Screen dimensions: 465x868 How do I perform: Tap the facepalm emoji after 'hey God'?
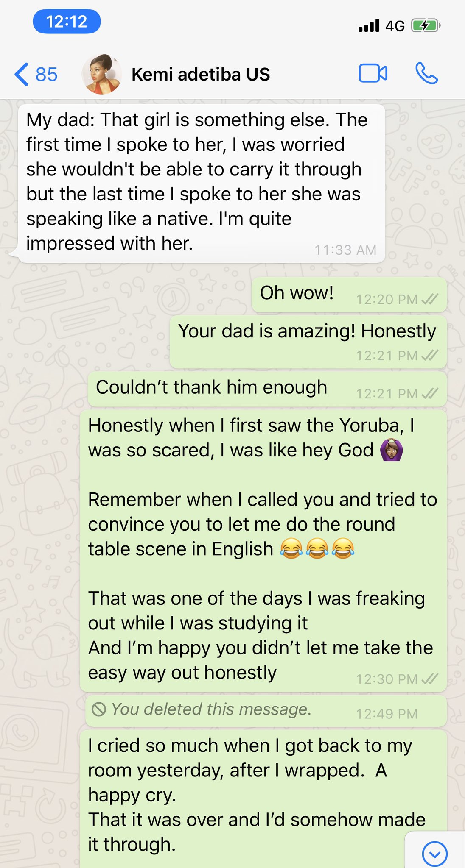(x=391, y=450)
